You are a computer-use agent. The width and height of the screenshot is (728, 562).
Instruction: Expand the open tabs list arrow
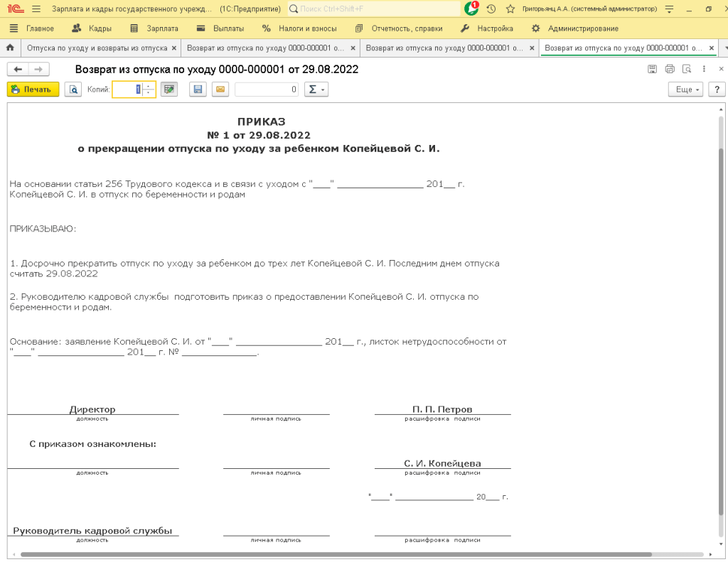click(x=724, y=48)
